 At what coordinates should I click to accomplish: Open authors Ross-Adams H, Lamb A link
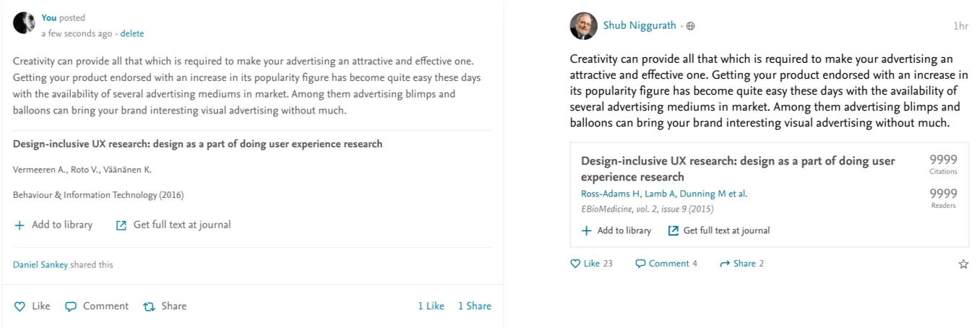664,194
